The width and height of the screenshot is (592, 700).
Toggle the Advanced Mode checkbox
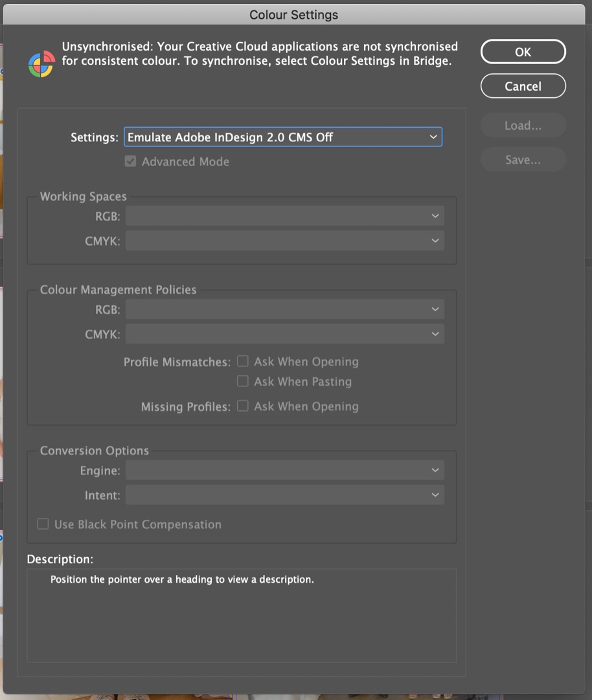[131, 161]
